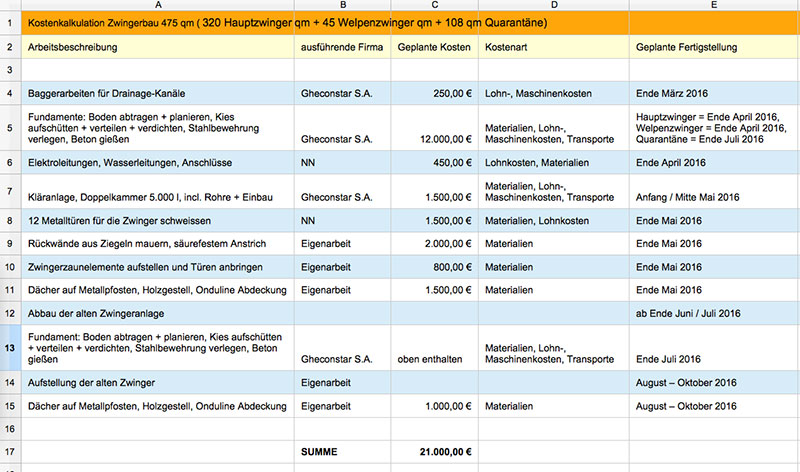Select cell 'Lohn-, Maschinenkosten'

click(x=554, y=93)
